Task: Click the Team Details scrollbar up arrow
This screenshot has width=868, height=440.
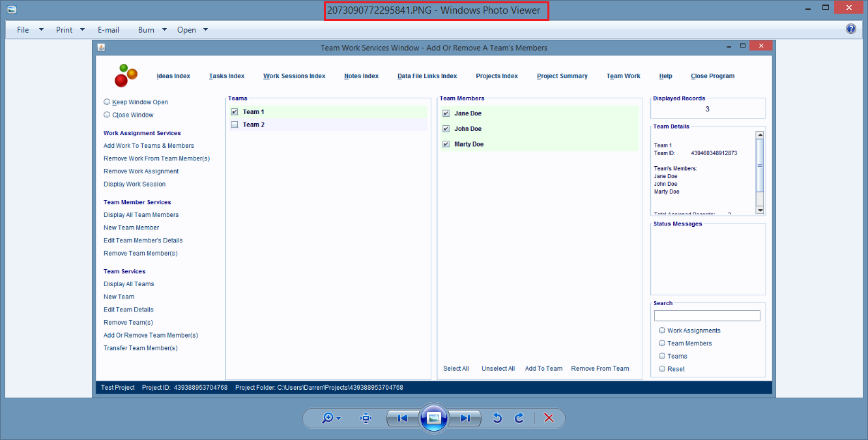Action: [x=760, y=135]
